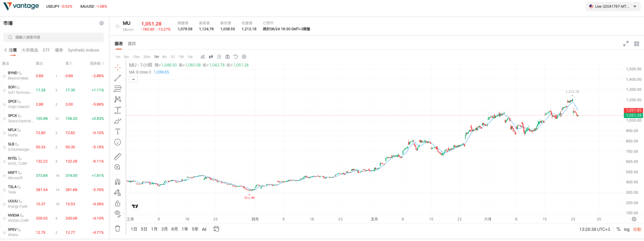The height and width of the screenshot is (241, 644).
Task: Open the 大宗商品 category tab
Action: [30, 50]
